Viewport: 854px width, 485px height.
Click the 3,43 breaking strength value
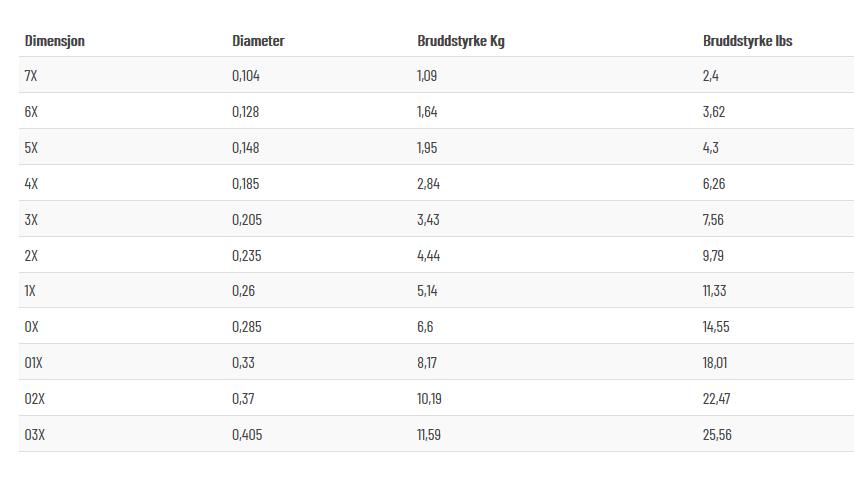point(428,220)
